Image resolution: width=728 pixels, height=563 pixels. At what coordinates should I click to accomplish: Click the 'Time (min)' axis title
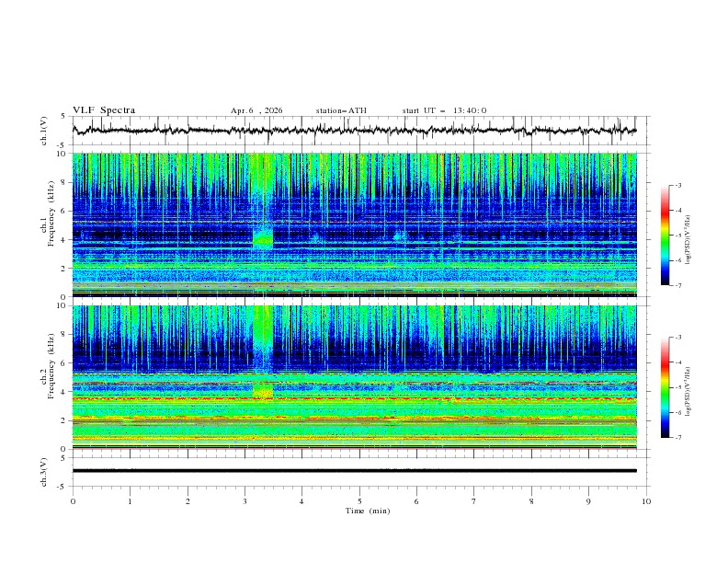coord(368,511)
